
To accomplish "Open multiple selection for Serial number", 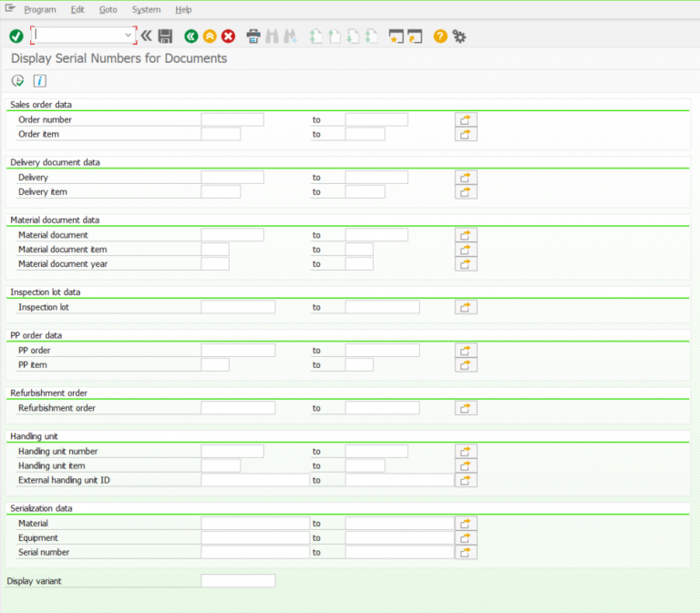I will [x=466, y=552].
